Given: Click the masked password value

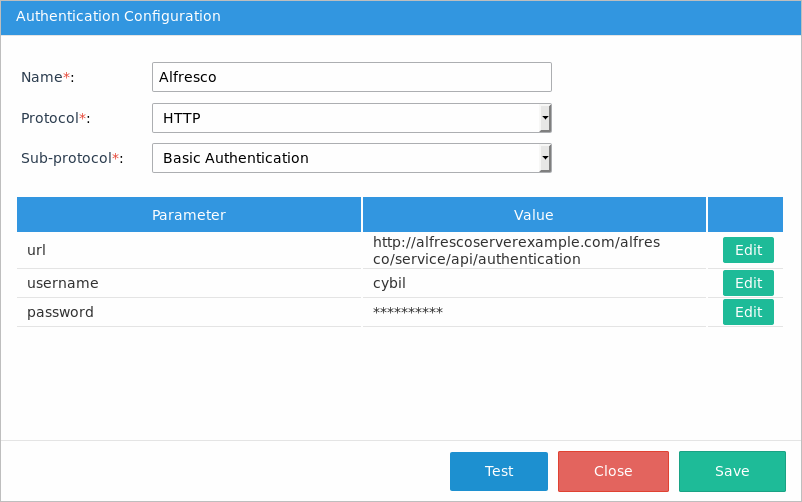Looking at the screenshot, I should 407,312.
